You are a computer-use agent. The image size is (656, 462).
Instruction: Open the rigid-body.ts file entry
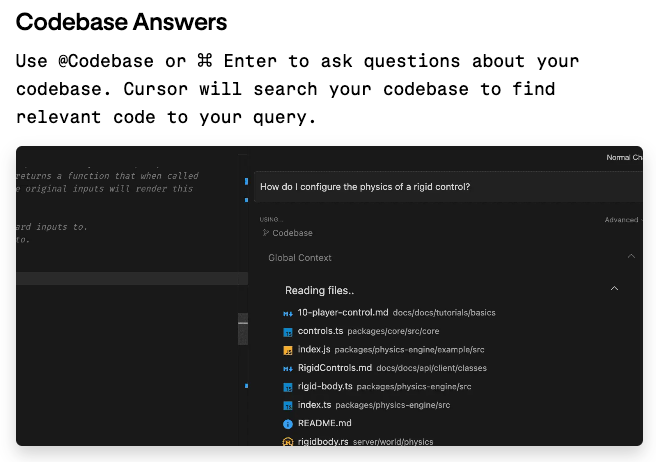coord(325,386)
